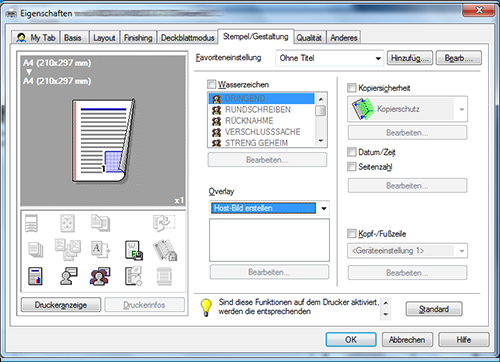Open the Favoriteneinstellung 'Ohne Titel' dropdown
The width and height of the screenshot is (500, 362).
[x=330, y=58]
